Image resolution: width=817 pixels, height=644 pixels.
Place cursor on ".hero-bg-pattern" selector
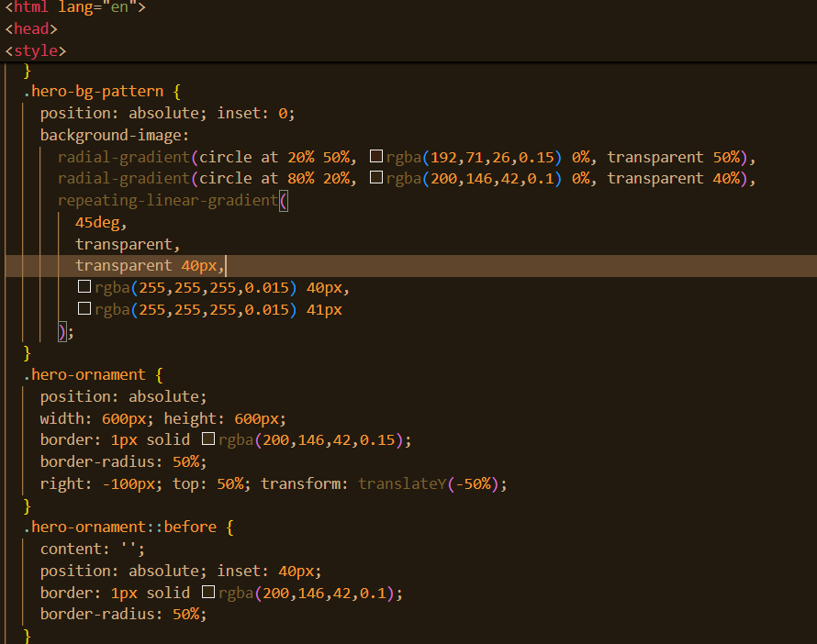94,92
